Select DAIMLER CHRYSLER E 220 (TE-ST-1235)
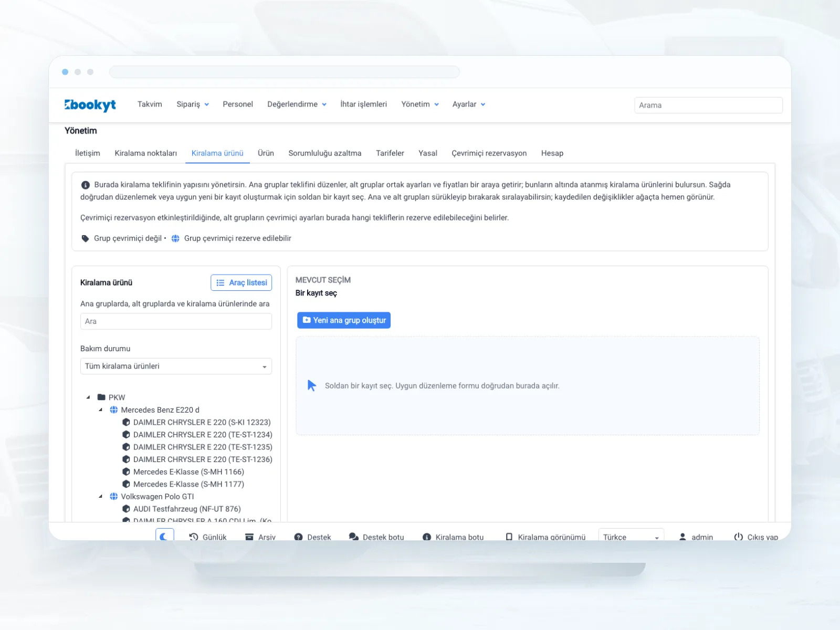The image size is (840, 630). click(197, 447)
